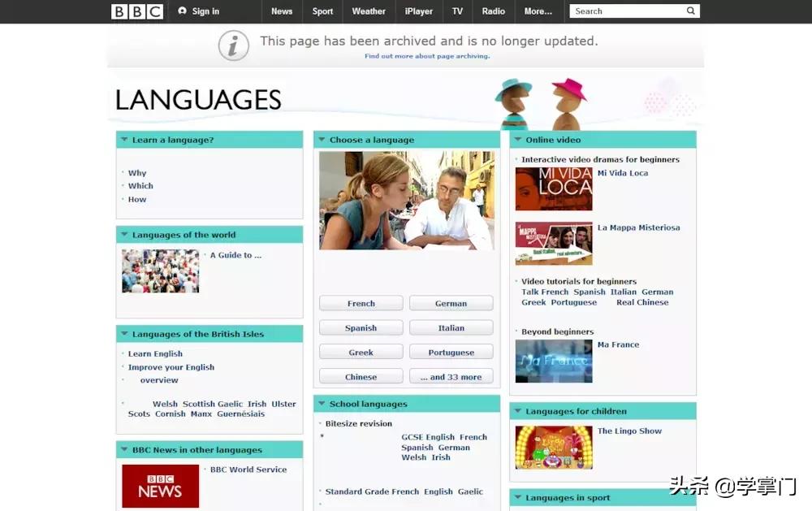The width and height of the screenshot is (812, 511).
Task: Open News in the top navigation
Action: click(282, 11)
